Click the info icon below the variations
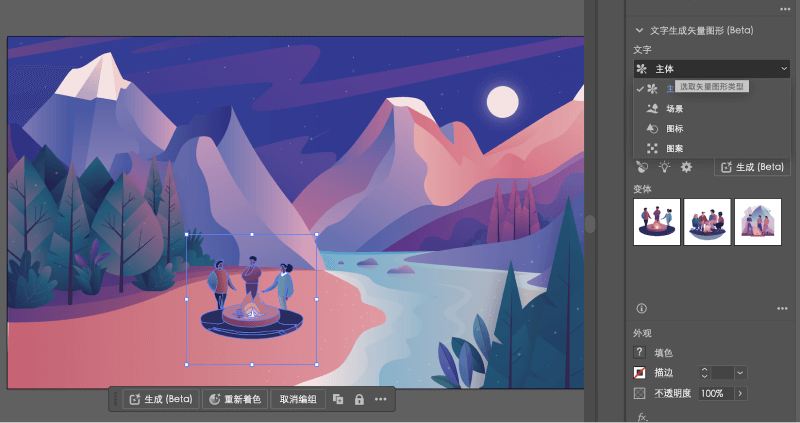Screen dimensions: 800x423 coord(642,308)
